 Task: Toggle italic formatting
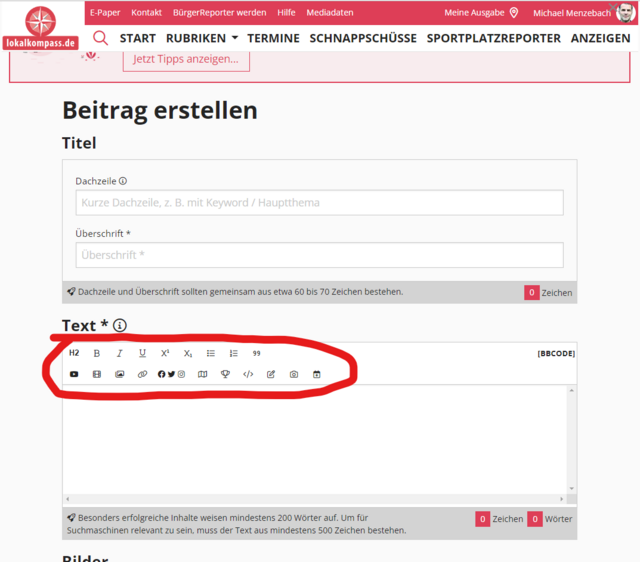click(x=119, y=353)
